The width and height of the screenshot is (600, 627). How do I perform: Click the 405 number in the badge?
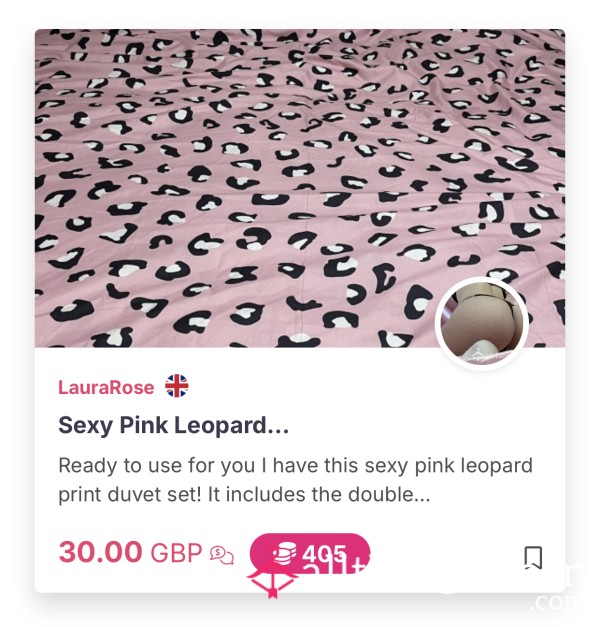324,553
